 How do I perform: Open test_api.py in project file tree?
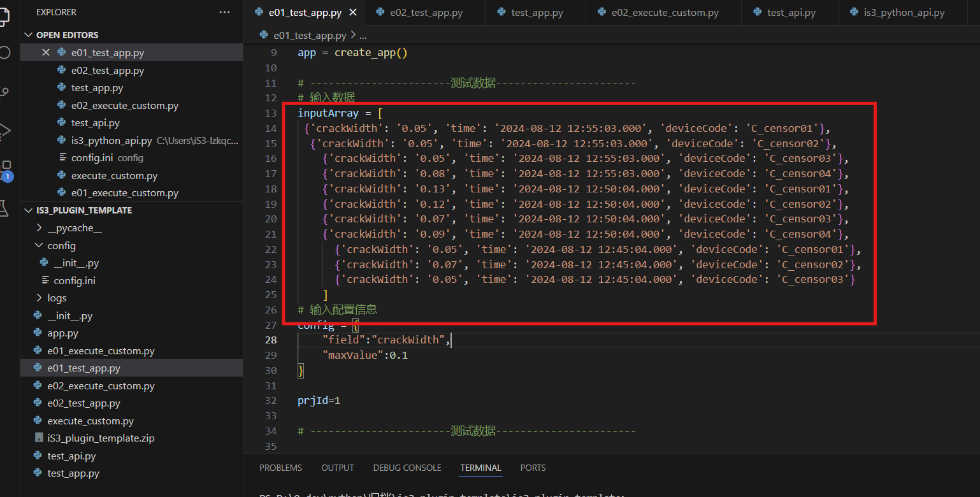click(131, 456)
